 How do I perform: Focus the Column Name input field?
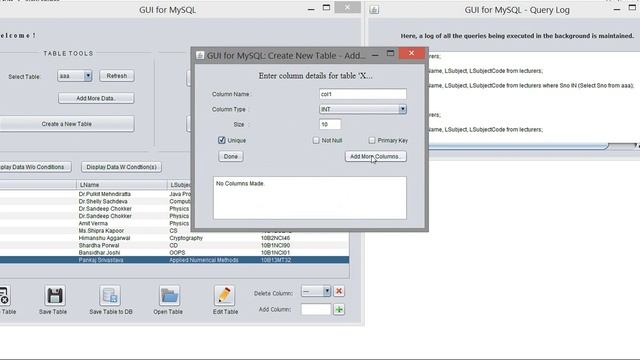(x=363, y=94)
